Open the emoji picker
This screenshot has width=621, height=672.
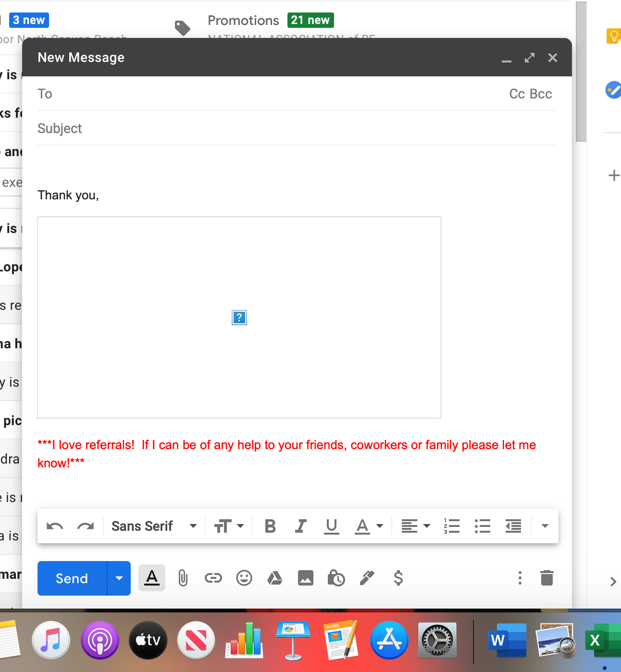click(x=244, y=578)
